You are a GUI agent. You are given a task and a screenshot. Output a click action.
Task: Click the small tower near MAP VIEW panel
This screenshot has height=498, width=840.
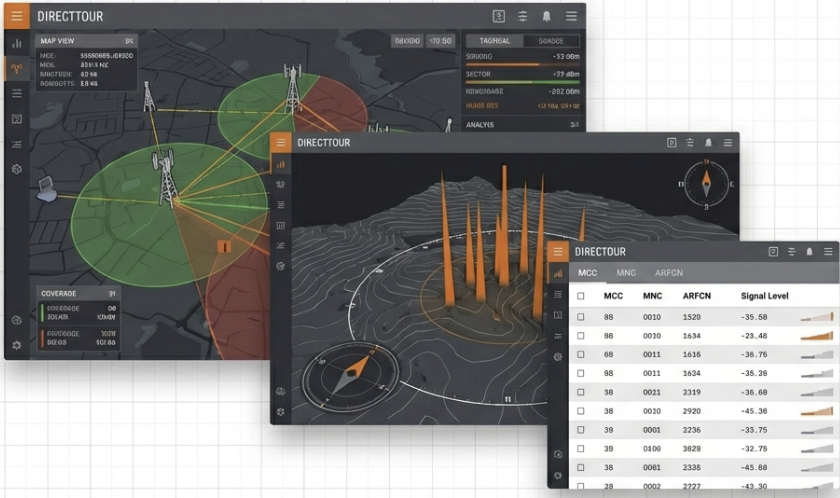pyautogui.click(x=149, y=96)
